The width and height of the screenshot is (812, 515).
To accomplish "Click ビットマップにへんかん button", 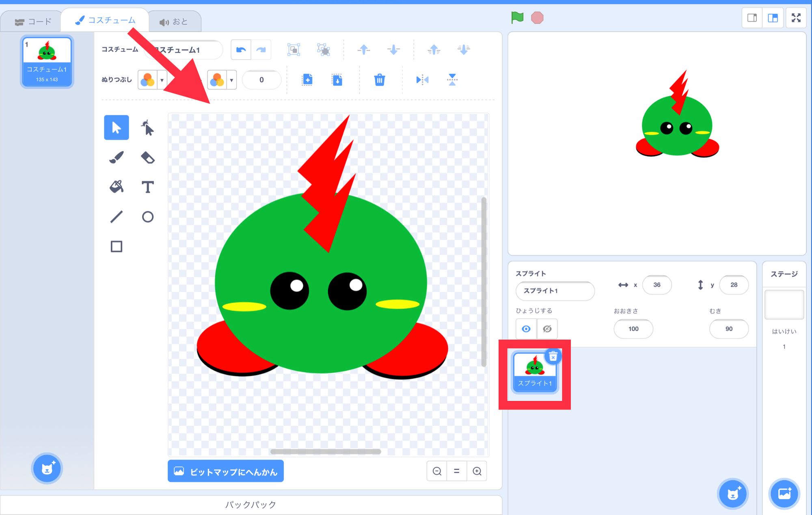I will (225, 471).
